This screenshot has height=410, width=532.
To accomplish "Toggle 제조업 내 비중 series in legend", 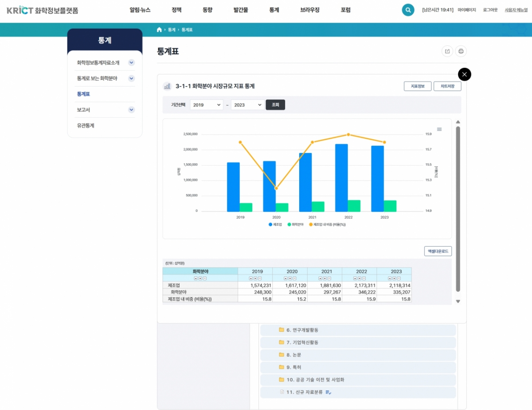I will (327, 225).
